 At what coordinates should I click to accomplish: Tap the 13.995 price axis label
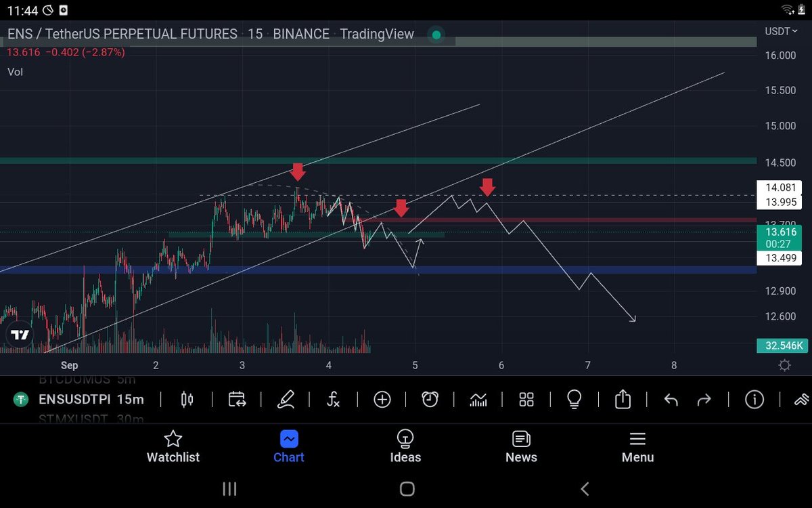click(780, 203)
